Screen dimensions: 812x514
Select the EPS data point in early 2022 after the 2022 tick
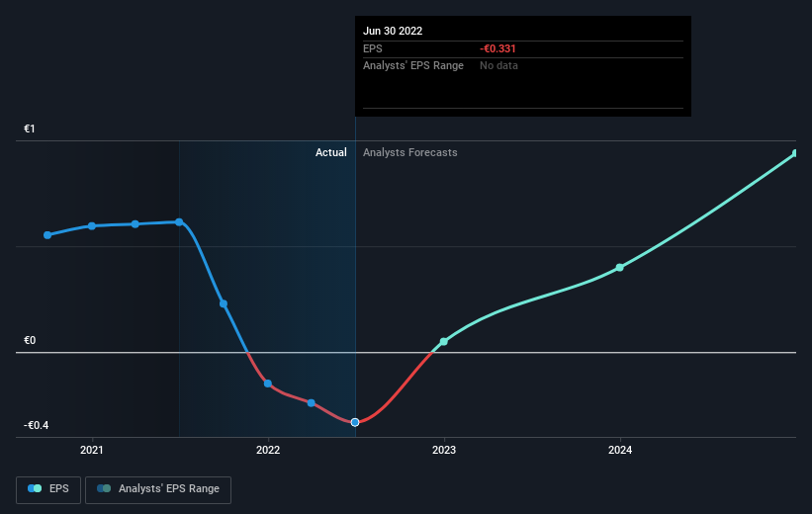coord(312,402)
